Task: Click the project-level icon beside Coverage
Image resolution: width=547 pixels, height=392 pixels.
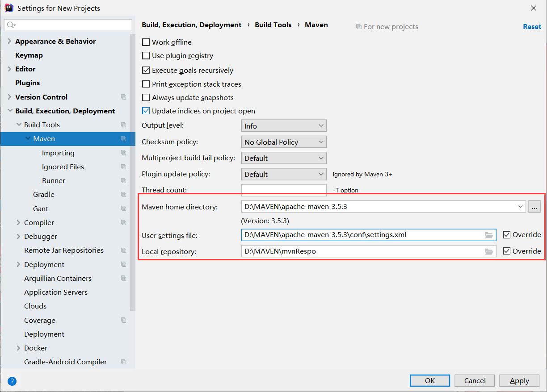Action: point(124,320)
